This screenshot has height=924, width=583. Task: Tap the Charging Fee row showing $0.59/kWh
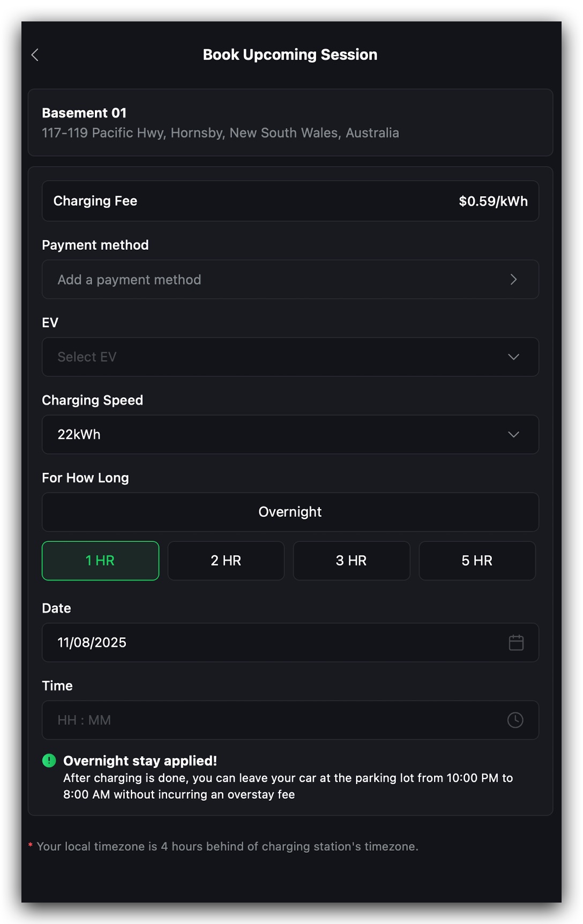tap(290, 200)
